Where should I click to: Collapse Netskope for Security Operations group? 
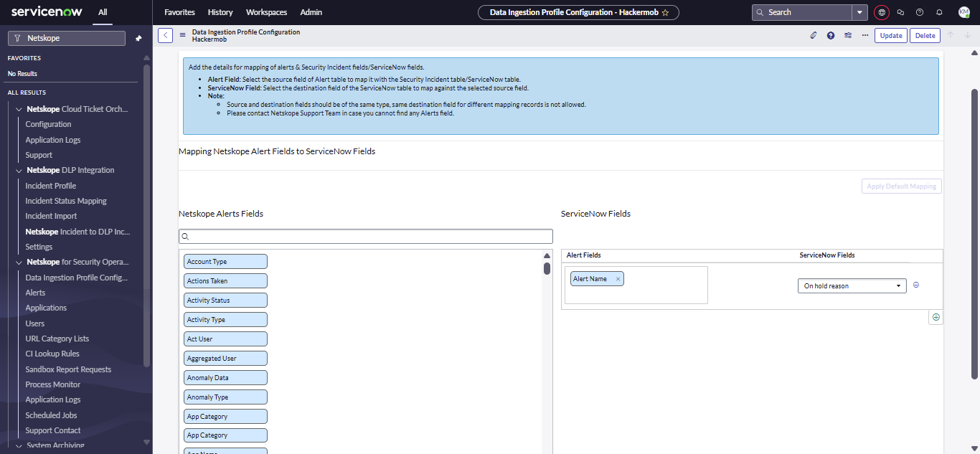point(19,262)
